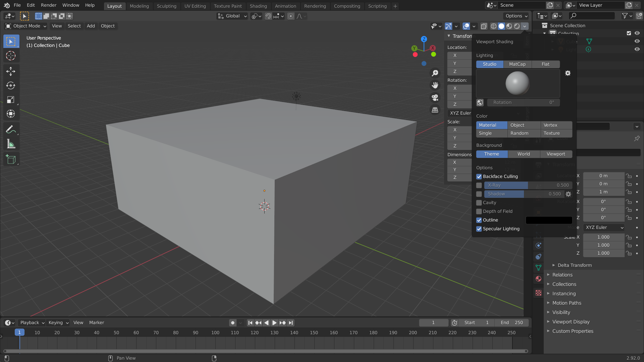Toggle world space lighting globe icon
This screenshot has height=362, width=644.
tap(480, 103)
